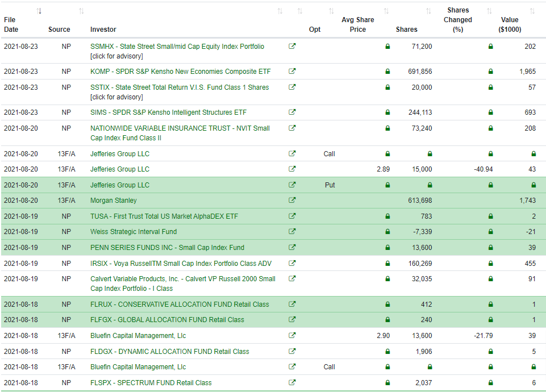
Task: Open external link icon for FLDGX row
Action: point(292,351)
